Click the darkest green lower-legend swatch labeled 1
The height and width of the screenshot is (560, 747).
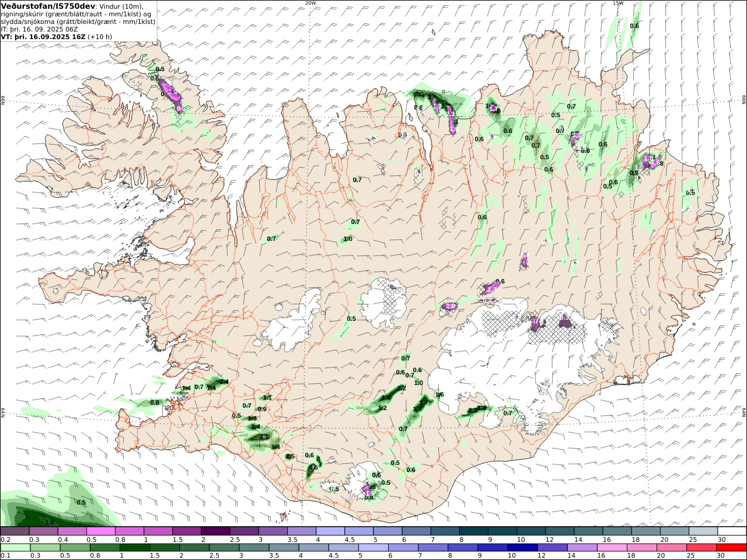tap(135, 548)
